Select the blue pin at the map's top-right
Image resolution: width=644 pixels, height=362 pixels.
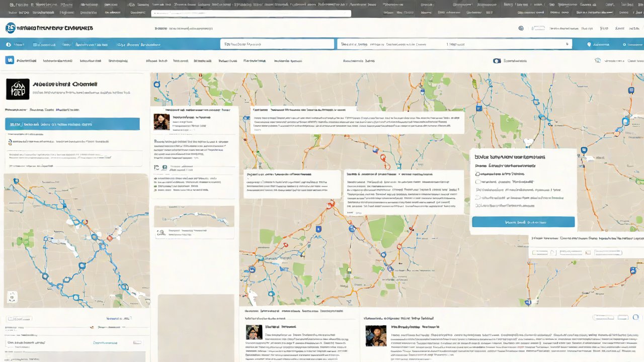click(x=631, y=90)
